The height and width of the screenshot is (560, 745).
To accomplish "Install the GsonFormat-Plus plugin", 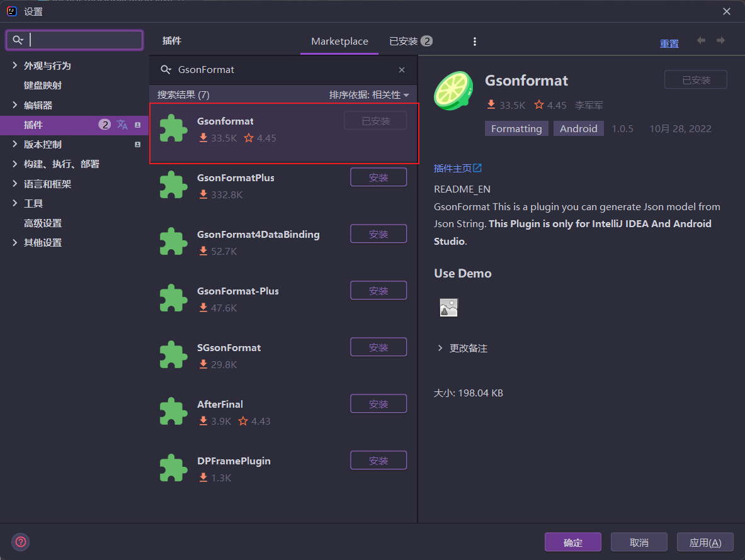I will 378,291.
